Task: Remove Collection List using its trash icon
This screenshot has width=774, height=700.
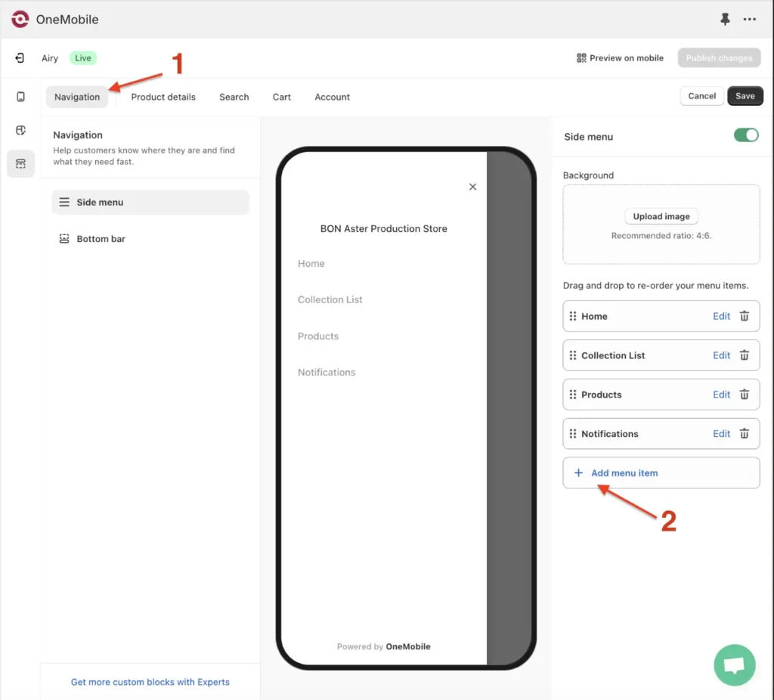Action: (745, 355)
